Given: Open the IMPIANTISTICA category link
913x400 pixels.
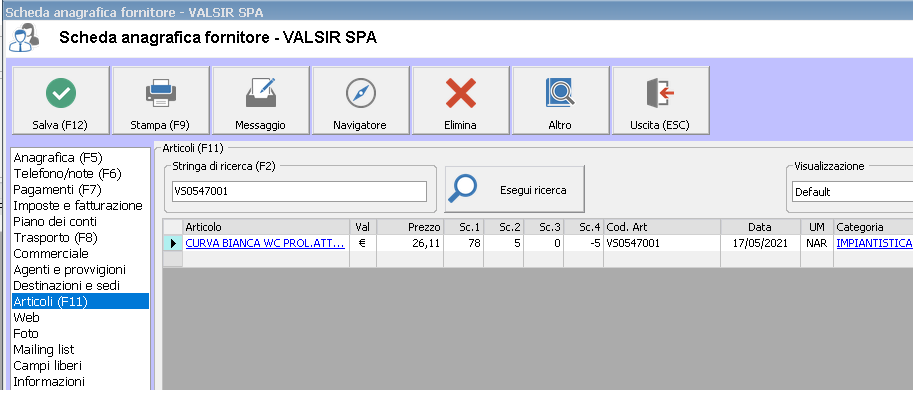Looking at the screenshot, I should [874, 243].
